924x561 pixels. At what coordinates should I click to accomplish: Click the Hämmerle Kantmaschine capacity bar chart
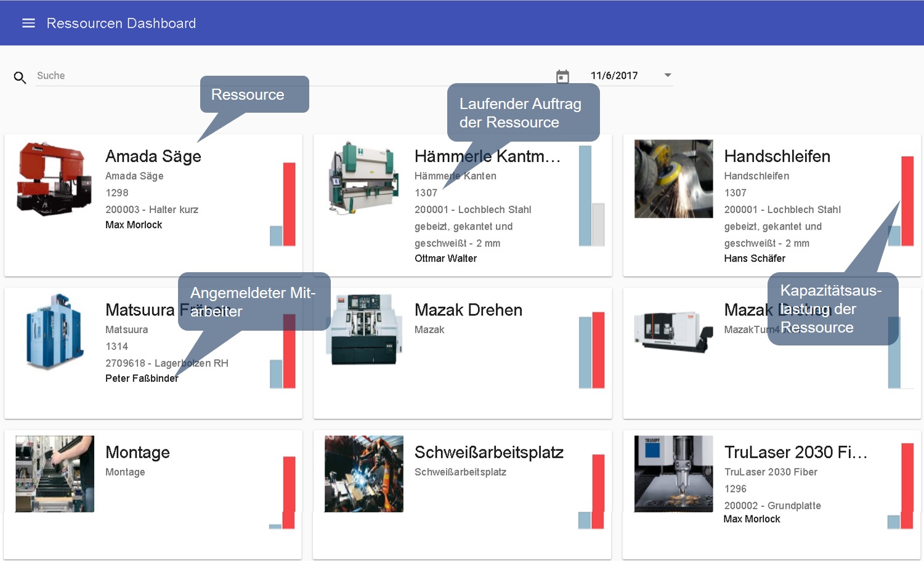click(592, 196)
